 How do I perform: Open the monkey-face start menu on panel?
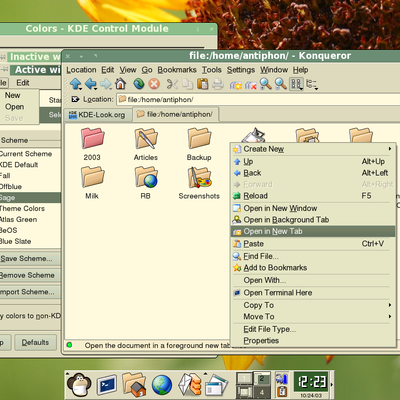tap(79, 385)
